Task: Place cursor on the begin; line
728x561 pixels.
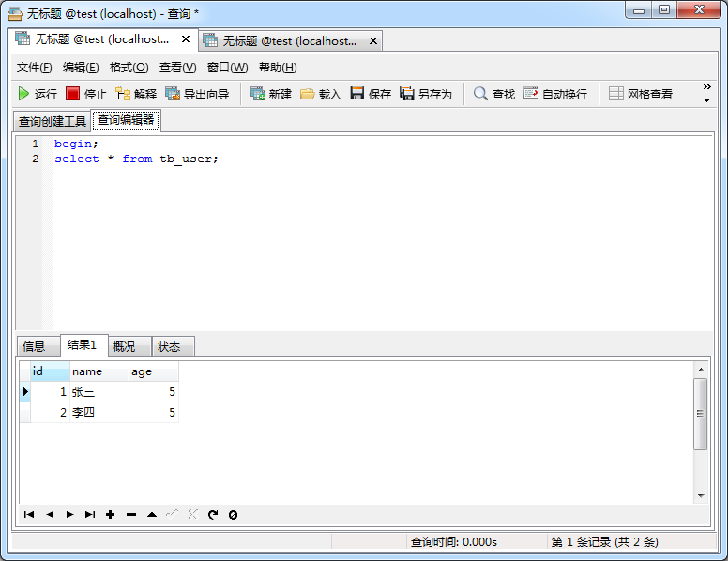Action: (x=76, y=144)
